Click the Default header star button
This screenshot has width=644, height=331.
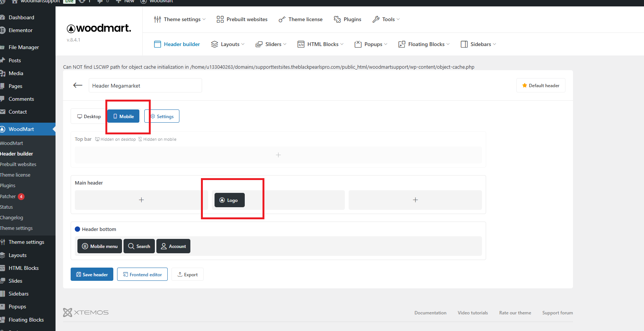[541, 85]
